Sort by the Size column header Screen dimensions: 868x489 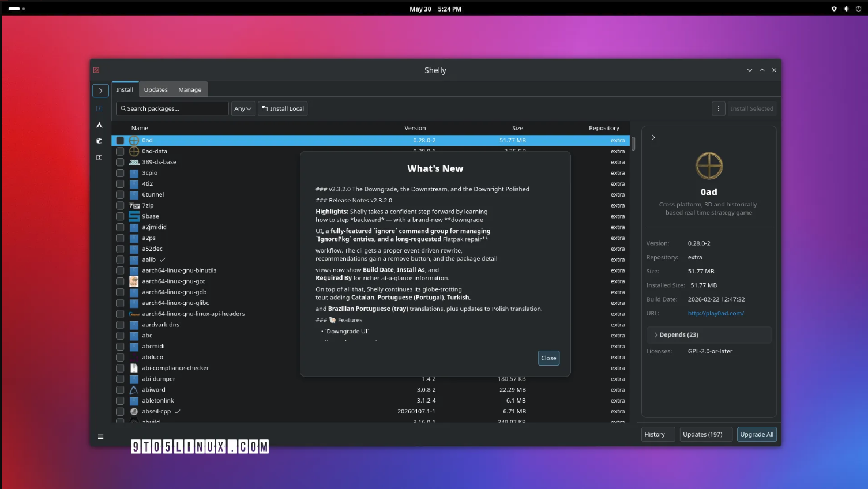tap(517, 128)
